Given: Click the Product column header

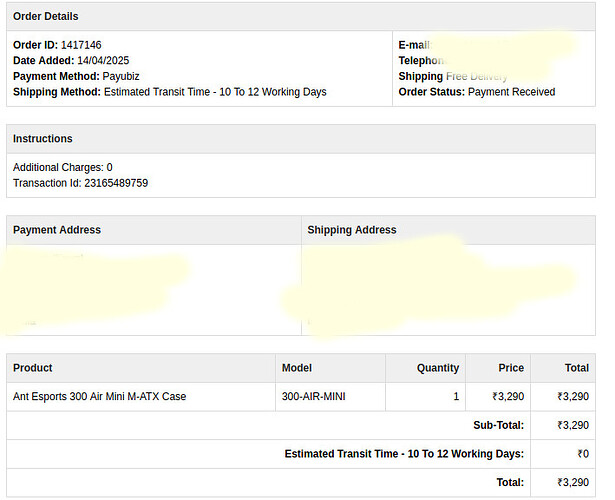Looking at the screenshot, I should 33,368.
